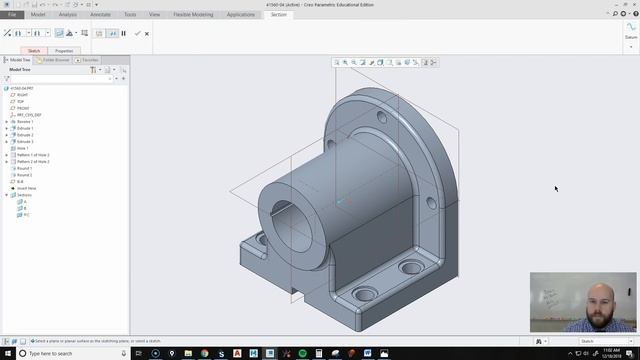Pause the section tool
The image size is (640, 360).
[x=124, y=33]
